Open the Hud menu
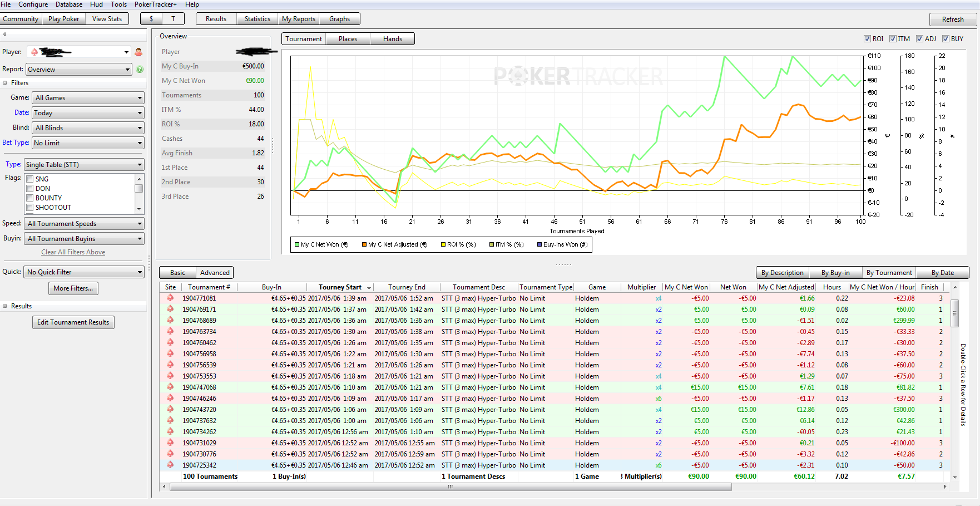The width and height of the screenshot is (980, 506). (96, 4)
